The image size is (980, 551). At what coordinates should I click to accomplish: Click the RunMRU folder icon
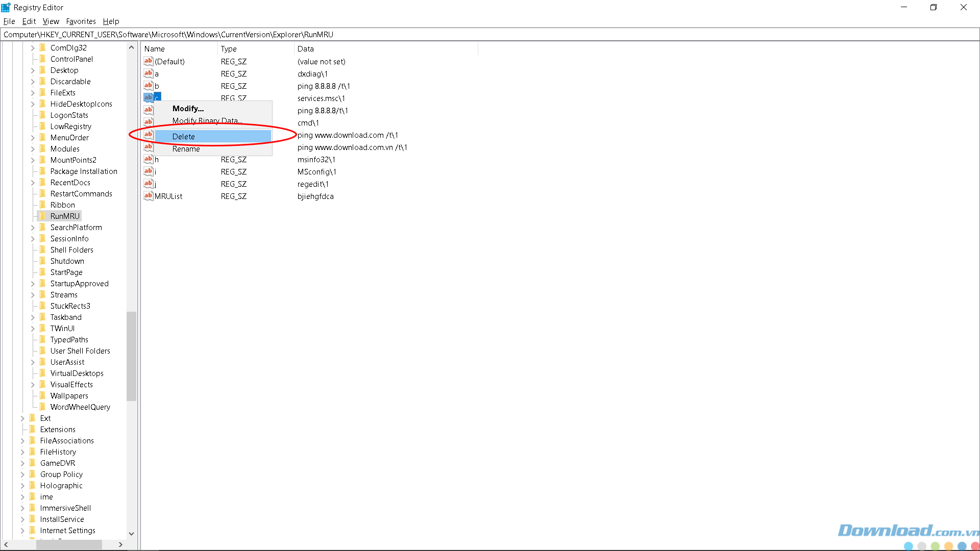tap(43, 216)
